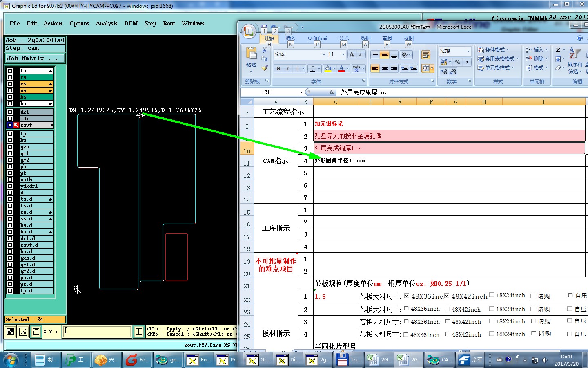Apply top vertical alignment
The image size is (588, 368).
(375, 54)
